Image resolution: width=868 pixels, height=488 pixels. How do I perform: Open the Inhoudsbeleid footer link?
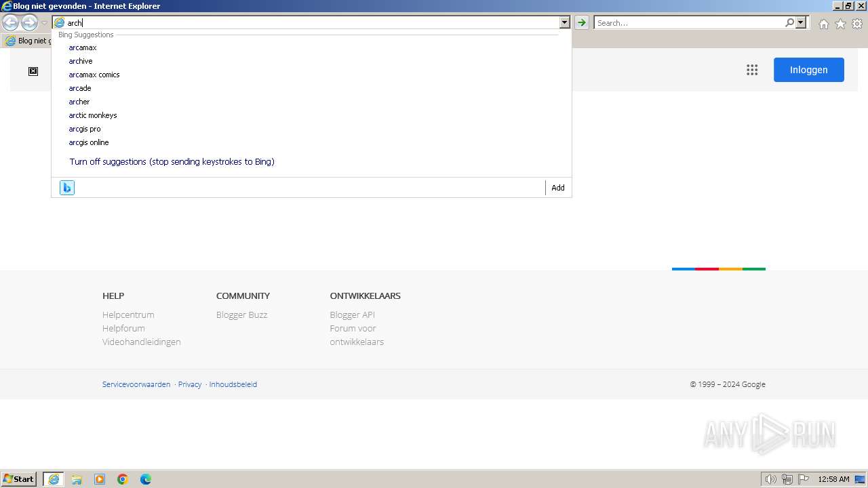(233, 384)
